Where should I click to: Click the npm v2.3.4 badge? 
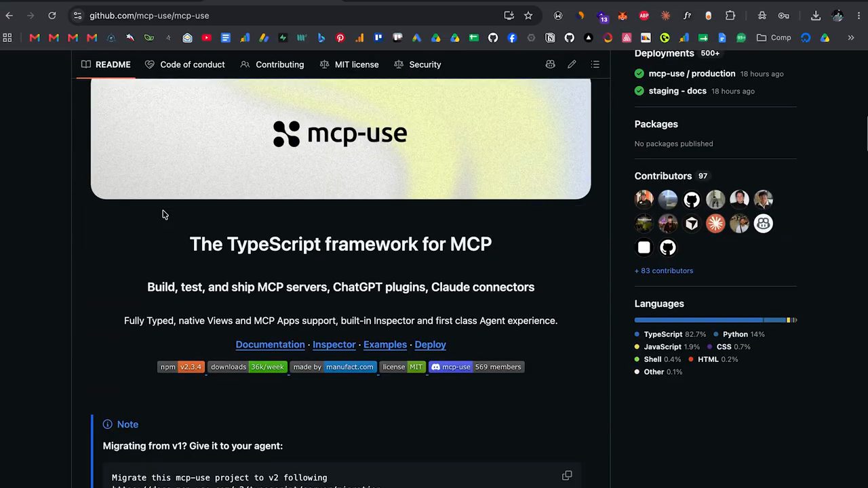click(181, 367)
